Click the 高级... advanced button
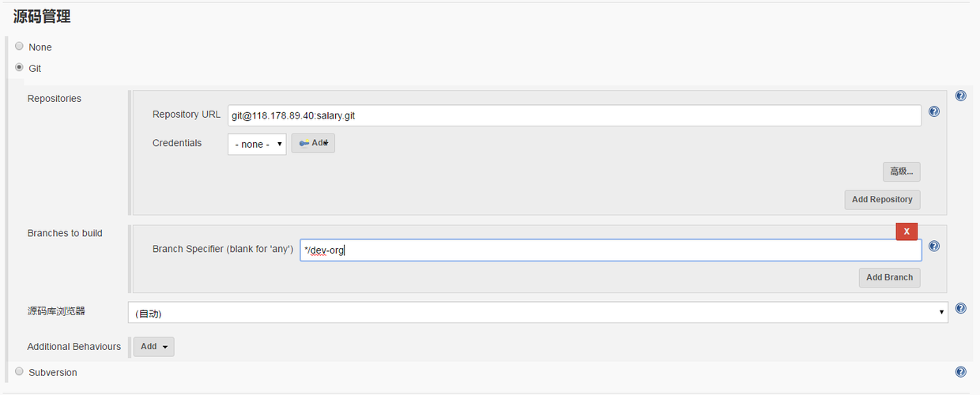This screenshot has height=395, width=980. pyautogui.click(x=902, y=171)
